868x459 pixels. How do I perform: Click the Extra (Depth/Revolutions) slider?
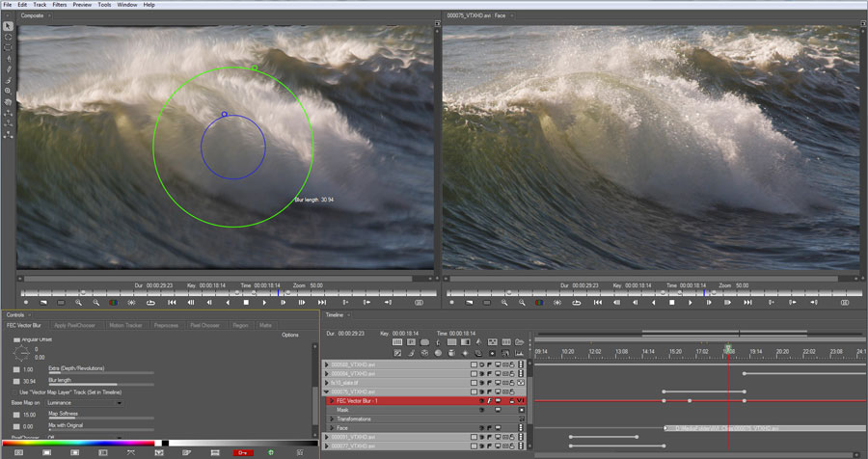coord(100,372)
